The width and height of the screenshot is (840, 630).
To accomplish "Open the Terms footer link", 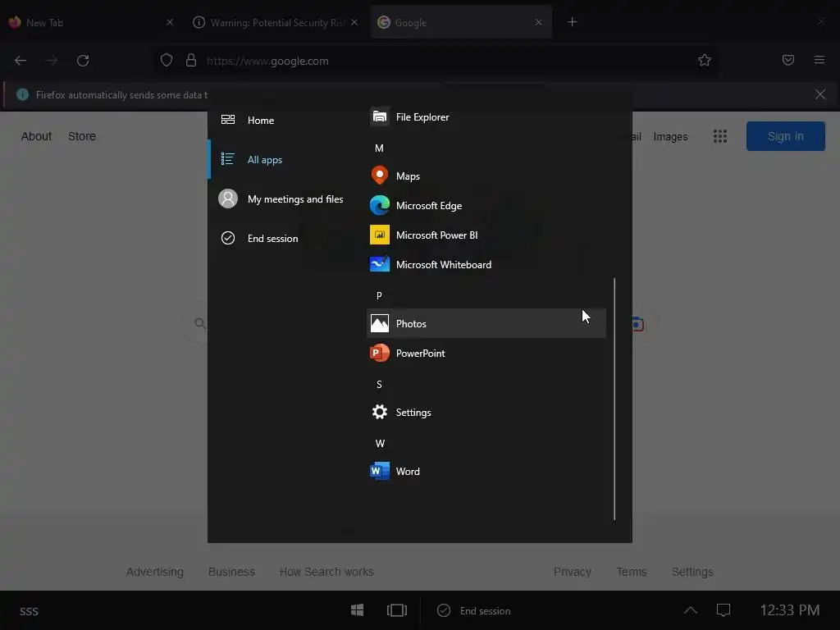I will [x=632, y=572].
